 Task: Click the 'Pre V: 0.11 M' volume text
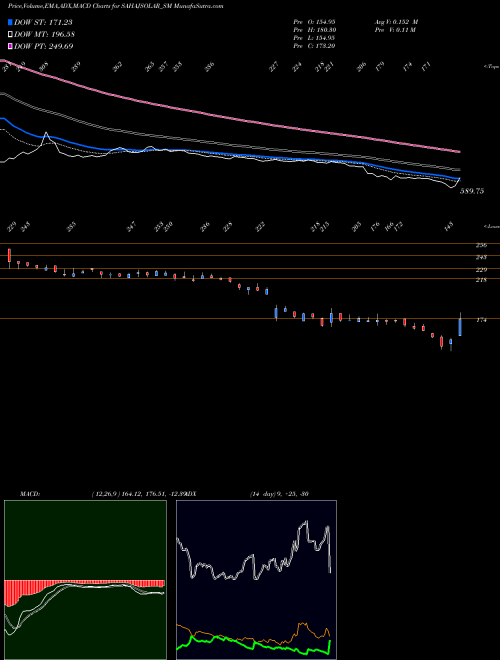(395, 30)
